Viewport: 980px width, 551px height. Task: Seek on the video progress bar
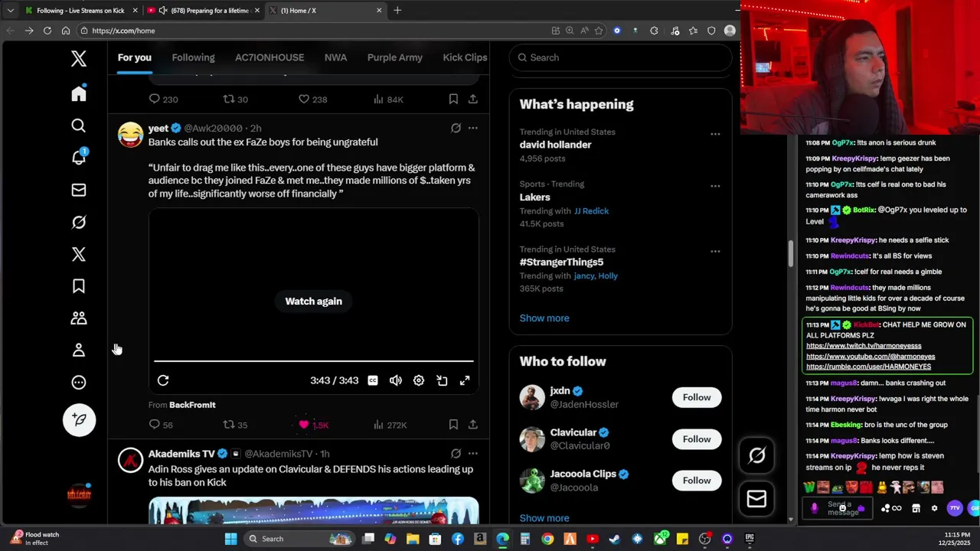coord(314,360)
